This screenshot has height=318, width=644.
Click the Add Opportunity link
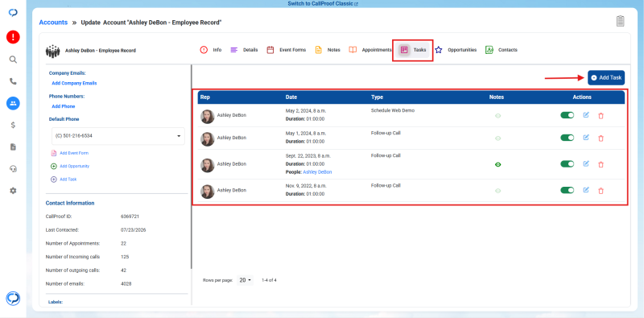[x=70, y=166]
